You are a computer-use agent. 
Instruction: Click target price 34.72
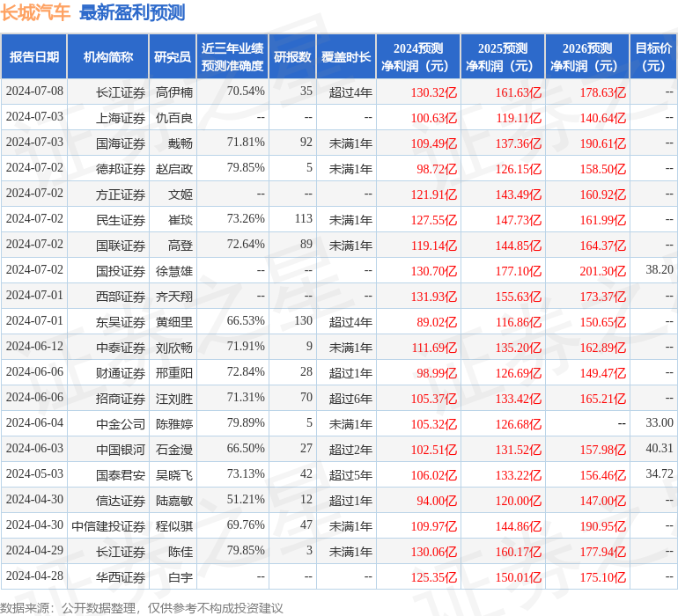pyautogui.click(x=660, y=473)
